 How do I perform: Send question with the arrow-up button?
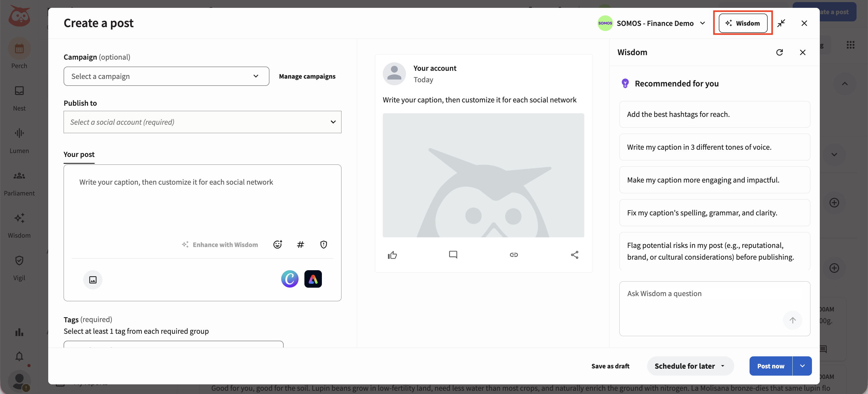click(x=793, y=320)
